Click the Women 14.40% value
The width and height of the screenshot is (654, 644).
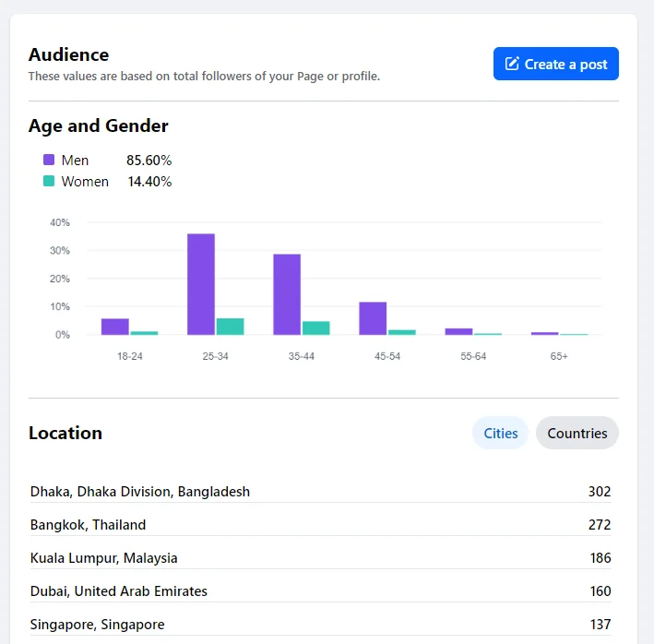149,182
